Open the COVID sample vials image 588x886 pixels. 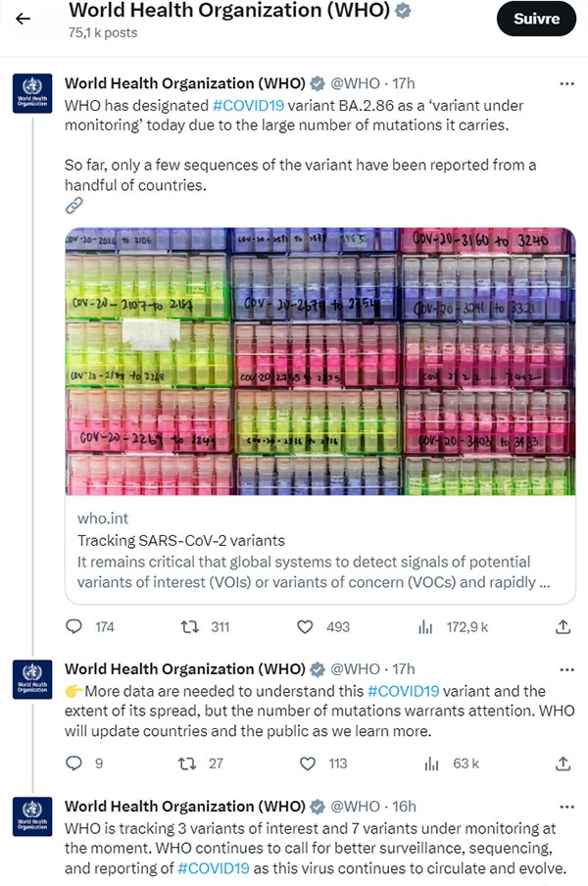point(320,361)
